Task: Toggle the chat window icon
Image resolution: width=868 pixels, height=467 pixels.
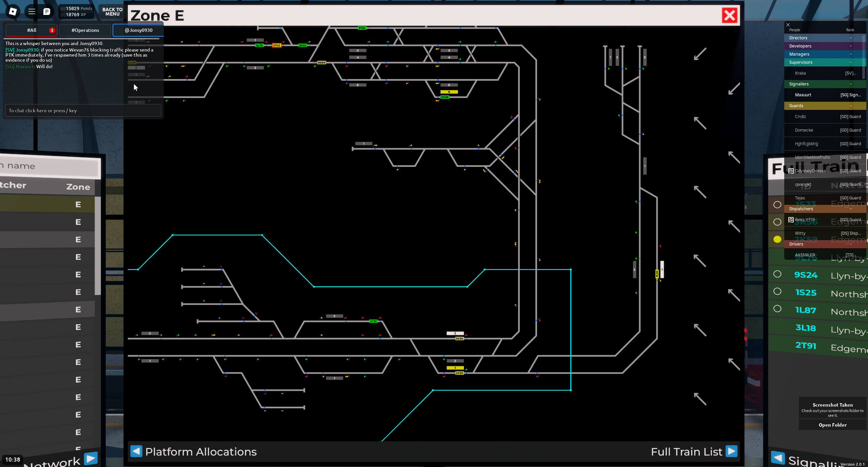Action: point(47,12)
